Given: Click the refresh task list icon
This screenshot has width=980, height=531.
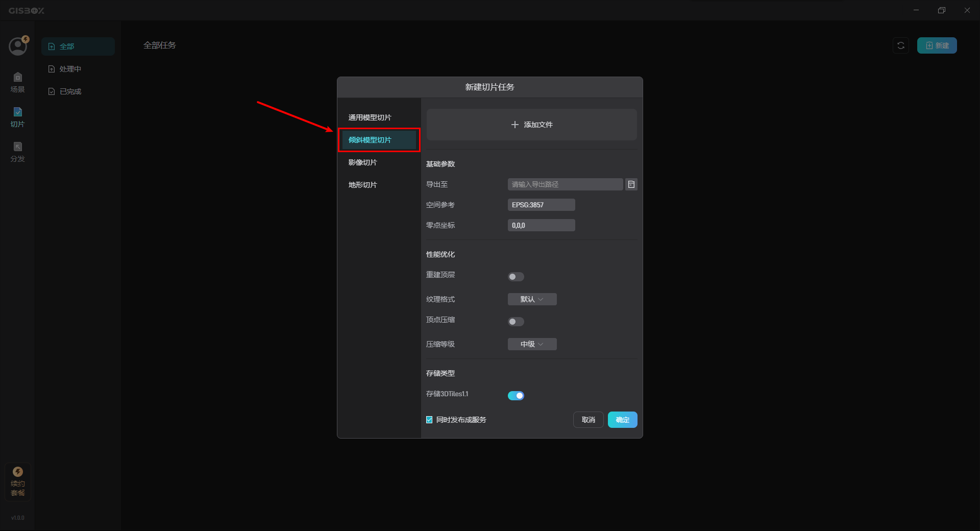Looking at the screenshot, I should 901,45.
